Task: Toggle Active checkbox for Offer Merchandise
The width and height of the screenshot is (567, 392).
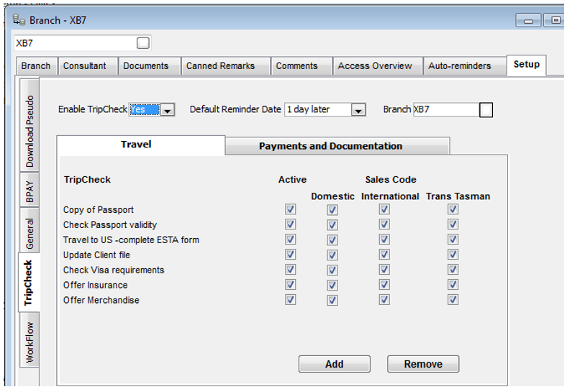Action: point(291,300)
